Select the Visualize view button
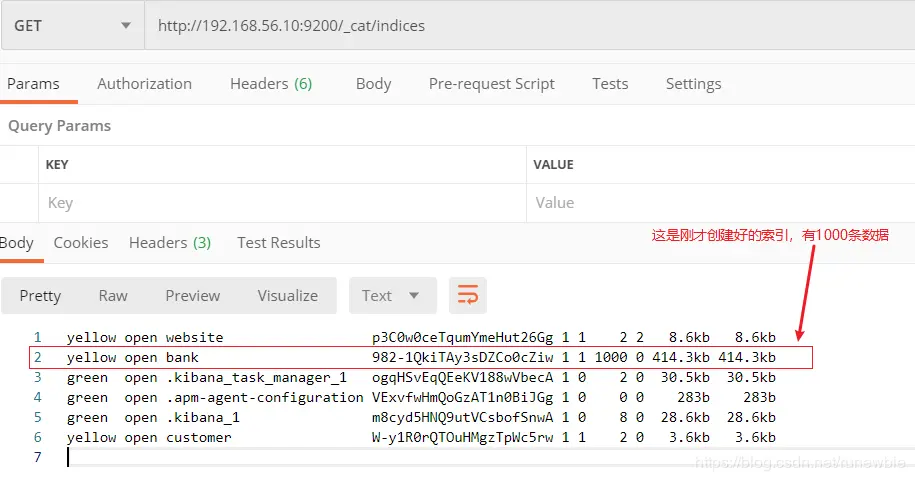 288,296
